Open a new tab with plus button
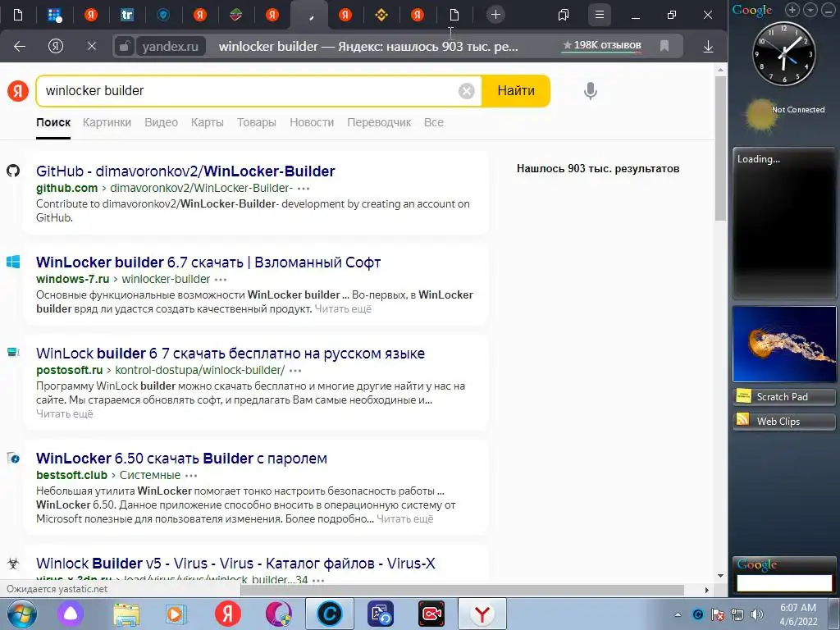 click(495, 15)
